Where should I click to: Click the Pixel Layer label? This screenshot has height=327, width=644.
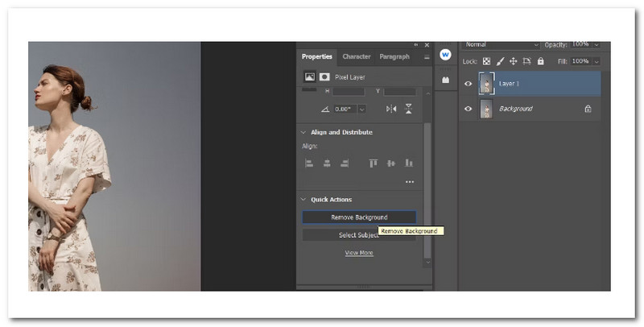(x=349, y=77)
